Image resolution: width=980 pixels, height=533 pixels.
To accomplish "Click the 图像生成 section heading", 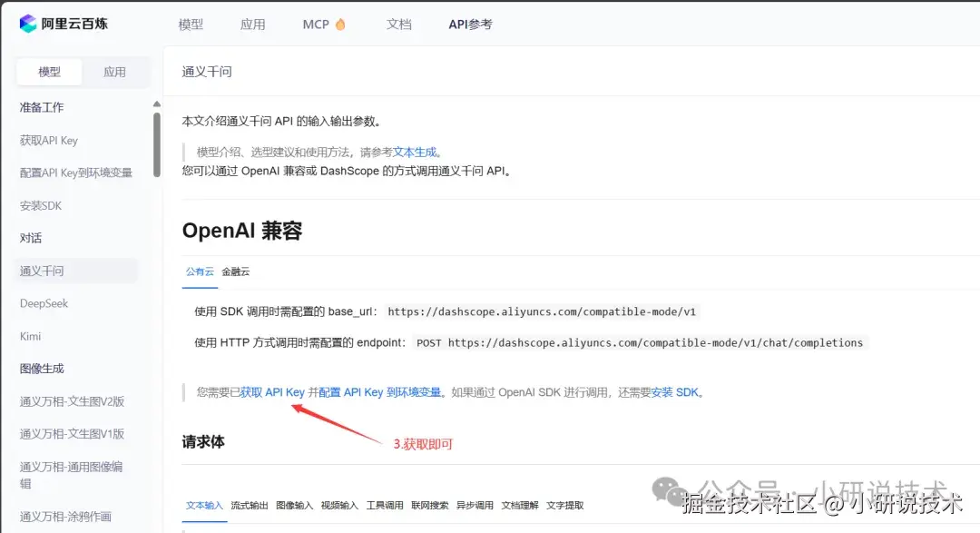I will pyautogui.click(x=41, y=369).
